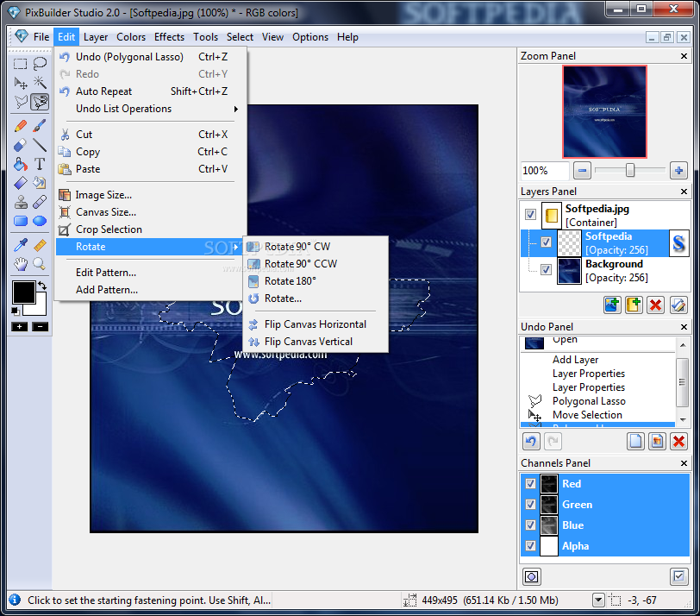Open status bar dropdown arrow
Viewport: 700px width, 616px height.
pos(598,600)
